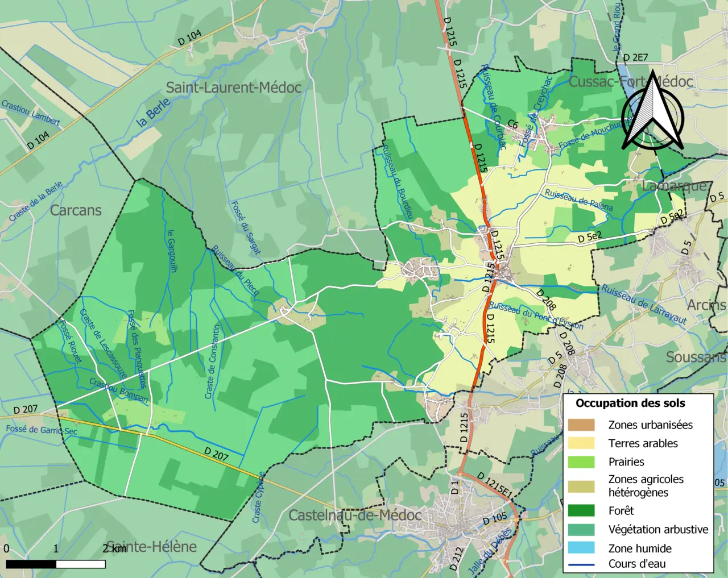This screenshot has height=578, width=728.
Task: Click the Zone humide legend swatch
Action: 581,548
